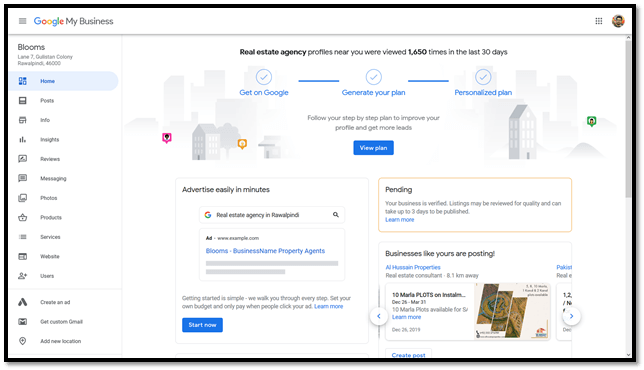Open the Google apps grid

click(x=599, y=21)
